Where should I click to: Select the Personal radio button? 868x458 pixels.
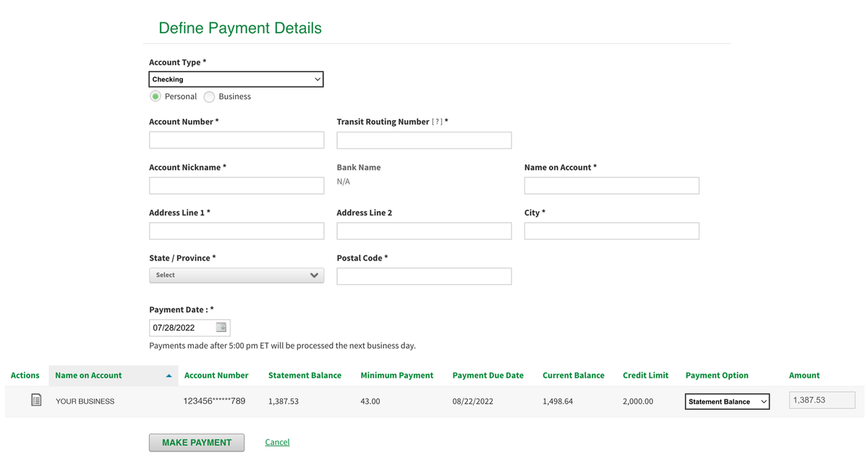coord(156,97)
